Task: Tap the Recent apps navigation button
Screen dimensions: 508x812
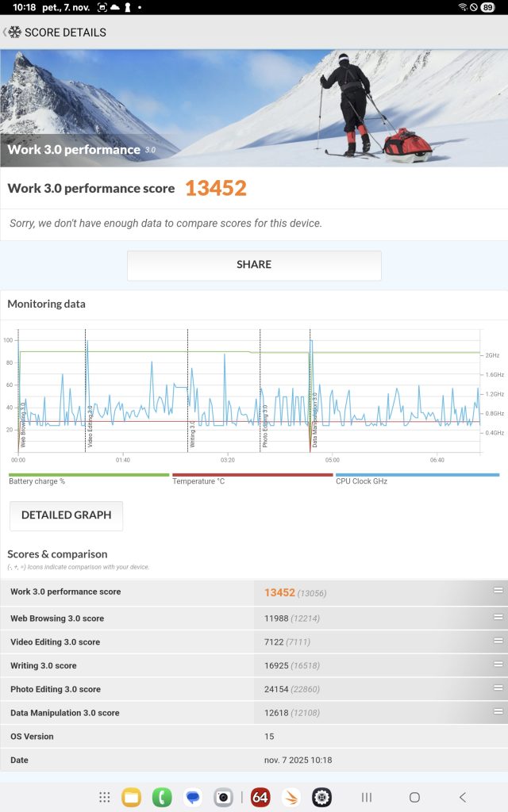Action: [367, 798]
